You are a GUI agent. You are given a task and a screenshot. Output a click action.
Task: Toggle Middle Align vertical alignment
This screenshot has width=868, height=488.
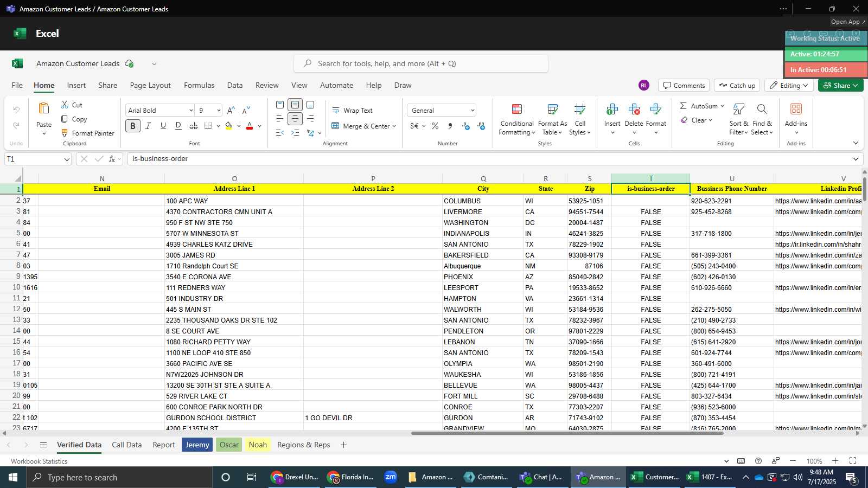click(x=295, y=105)
